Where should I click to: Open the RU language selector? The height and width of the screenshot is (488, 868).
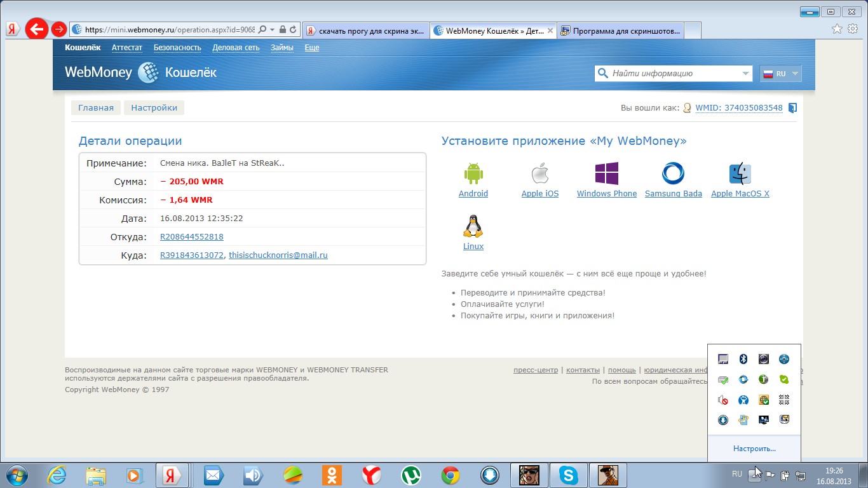point(780,74)
